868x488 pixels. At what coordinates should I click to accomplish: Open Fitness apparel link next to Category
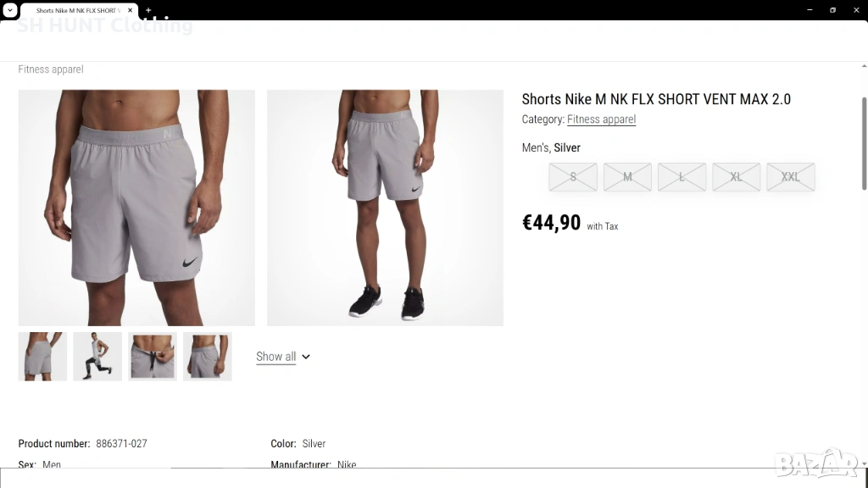601,119
